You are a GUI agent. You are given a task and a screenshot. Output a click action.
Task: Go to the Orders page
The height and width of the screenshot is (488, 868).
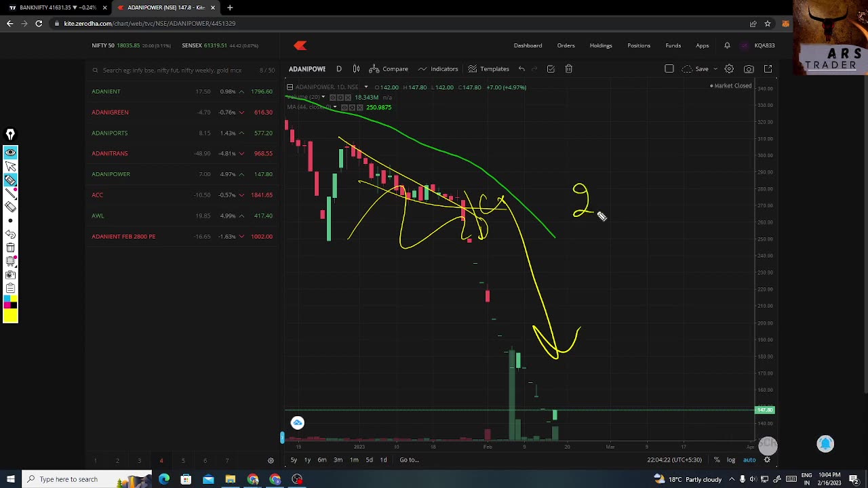(x=566, y=45)
